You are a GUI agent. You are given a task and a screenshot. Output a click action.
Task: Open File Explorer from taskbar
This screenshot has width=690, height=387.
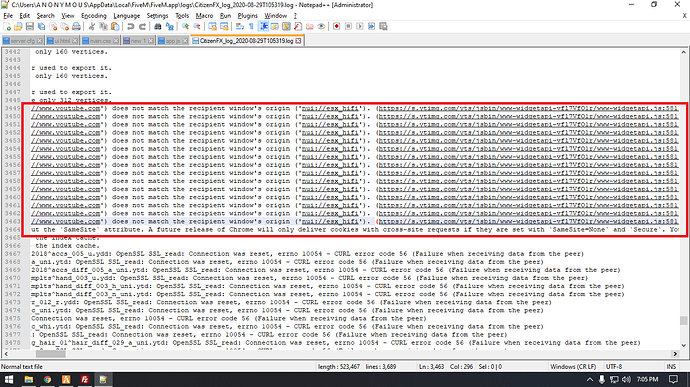coord(29,380)
